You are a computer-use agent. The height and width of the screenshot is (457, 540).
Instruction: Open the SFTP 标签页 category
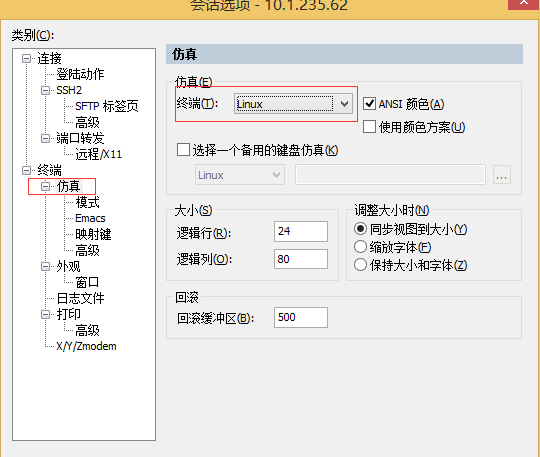(x=107, y=106)
